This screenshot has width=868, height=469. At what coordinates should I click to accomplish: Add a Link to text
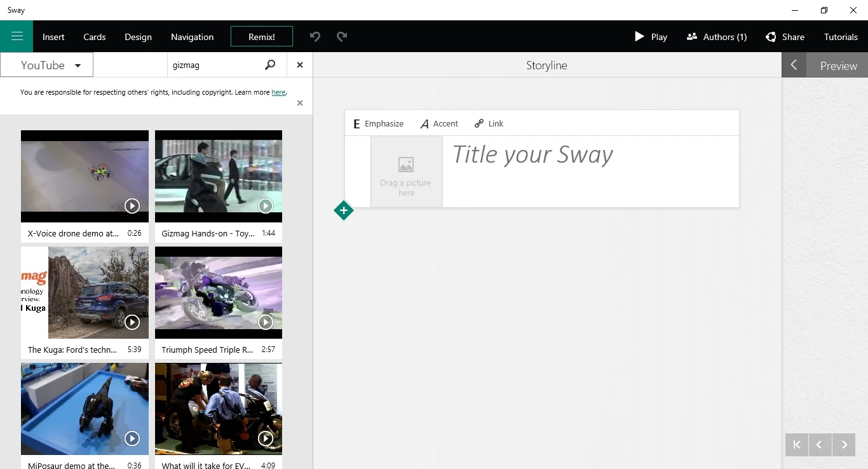[489, 123]
